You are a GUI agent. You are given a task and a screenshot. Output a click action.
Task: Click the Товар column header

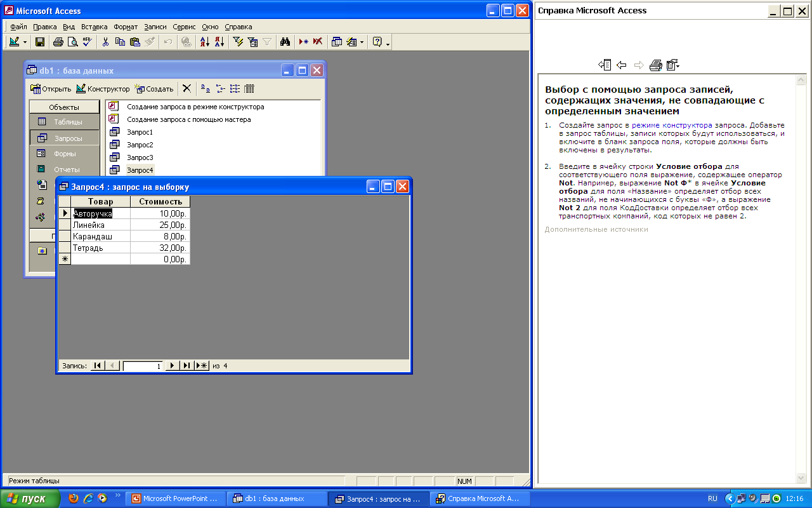[x=100, y=201]
